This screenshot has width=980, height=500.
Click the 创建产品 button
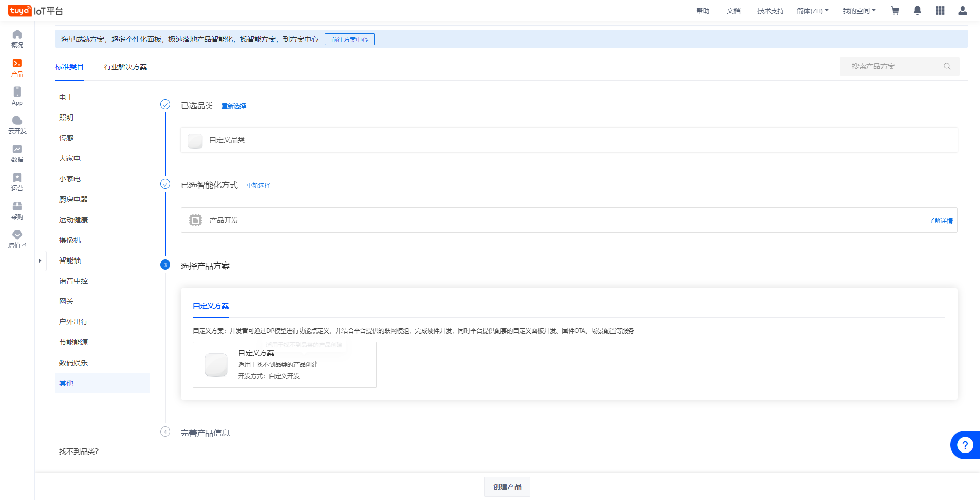(507, 487)
